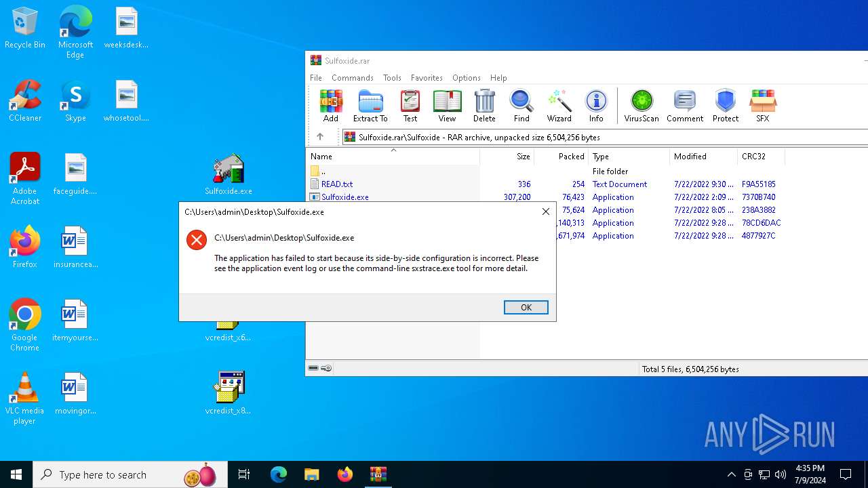868x488 pixels.
Task: Select the weeksdesk image file on desktop
Action: pyautogui.click(x=126, y=28)
